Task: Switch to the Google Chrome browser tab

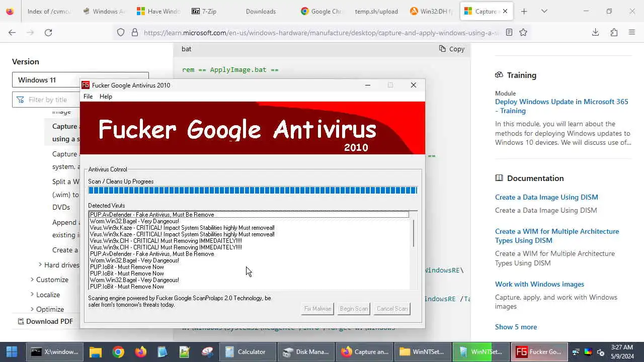Action: tap(321, 11)
